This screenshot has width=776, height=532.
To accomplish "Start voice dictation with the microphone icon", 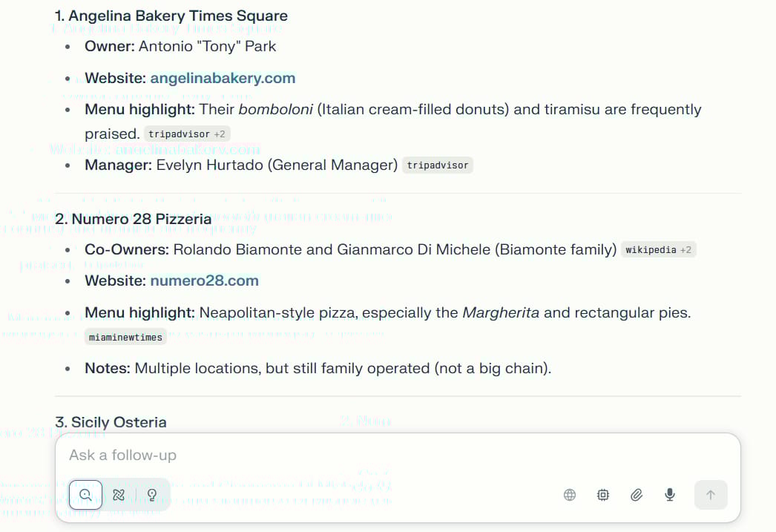I will [x=670, y=495].
